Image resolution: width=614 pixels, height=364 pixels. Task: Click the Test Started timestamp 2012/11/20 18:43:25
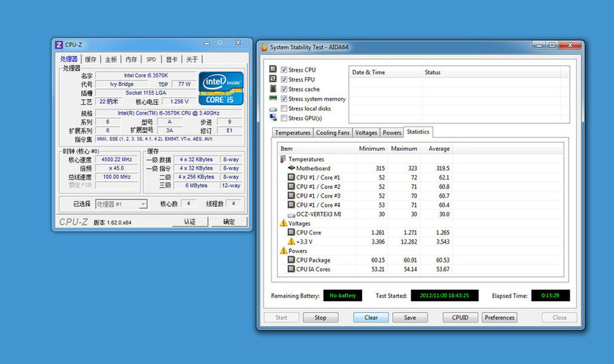coord(445,295)
